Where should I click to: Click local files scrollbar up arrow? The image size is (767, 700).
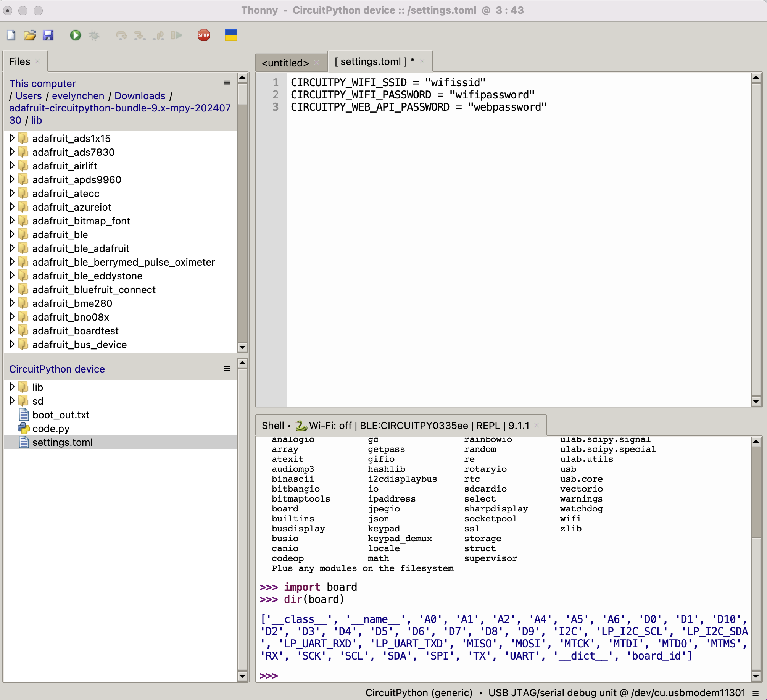click(x=242, y=78)
